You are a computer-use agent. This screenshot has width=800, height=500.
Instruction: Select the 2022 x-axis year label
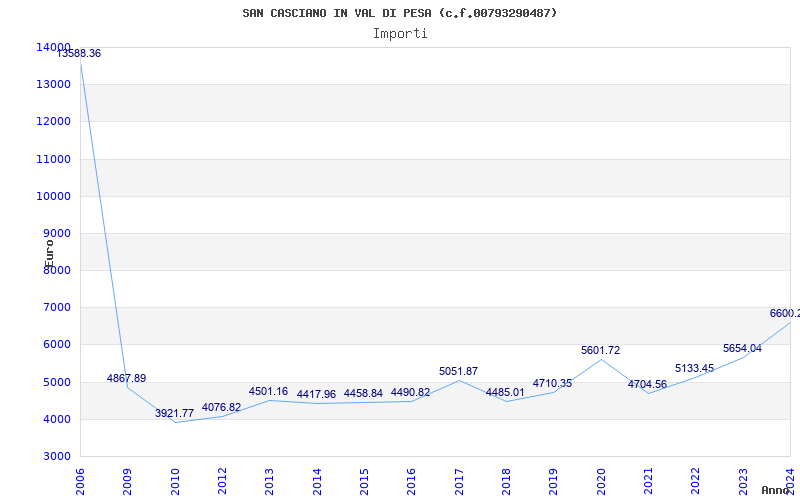(x=695, y=482)
